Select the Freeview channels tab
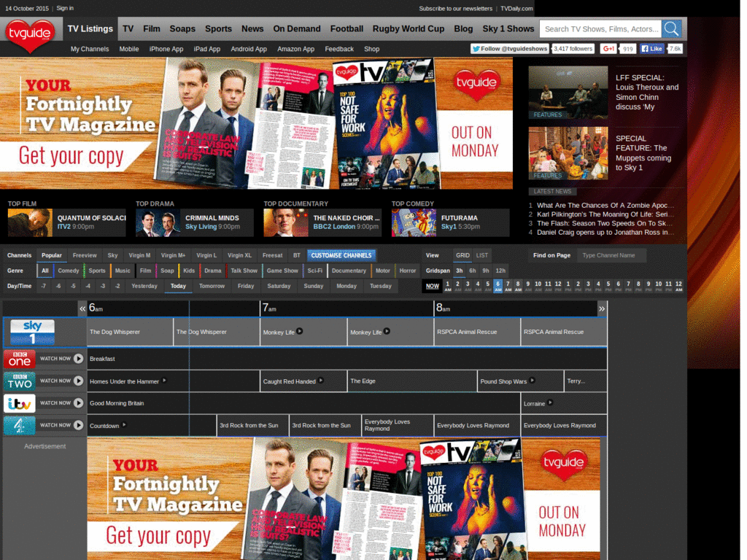This screenshot has height=560, width=747. pyautogui.click(x=85, y=255)
